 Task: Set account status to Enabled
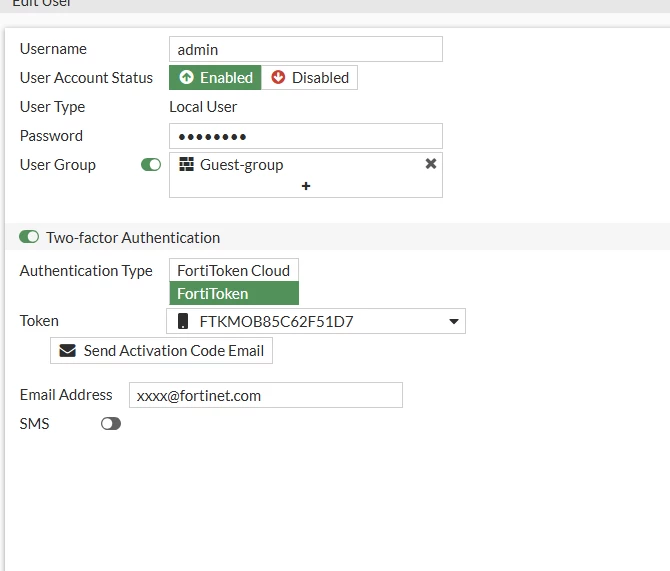pyautogui.click(x=215, y=78)
